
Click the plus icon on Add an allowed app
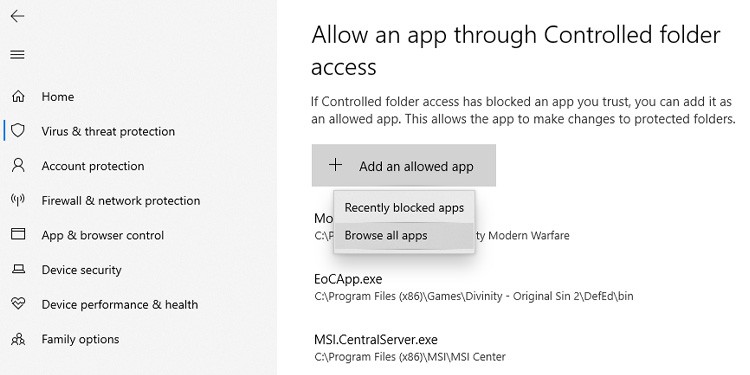click(336, 165)
